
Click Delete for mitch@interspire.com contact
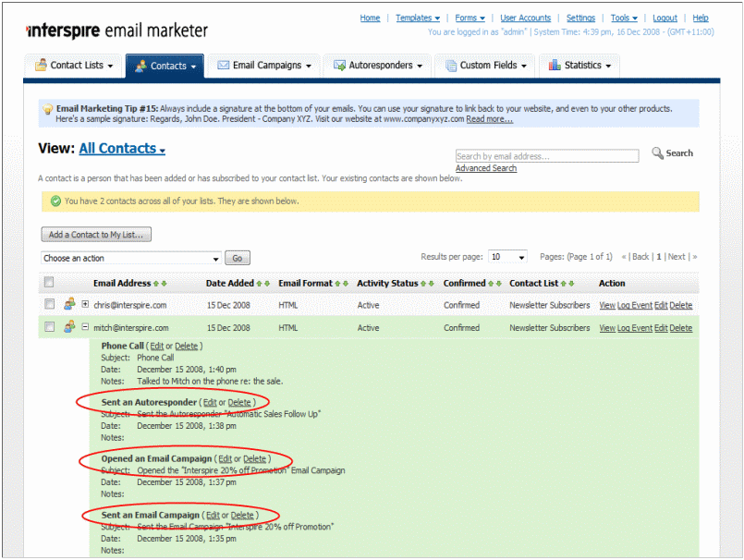click(680, 328)
